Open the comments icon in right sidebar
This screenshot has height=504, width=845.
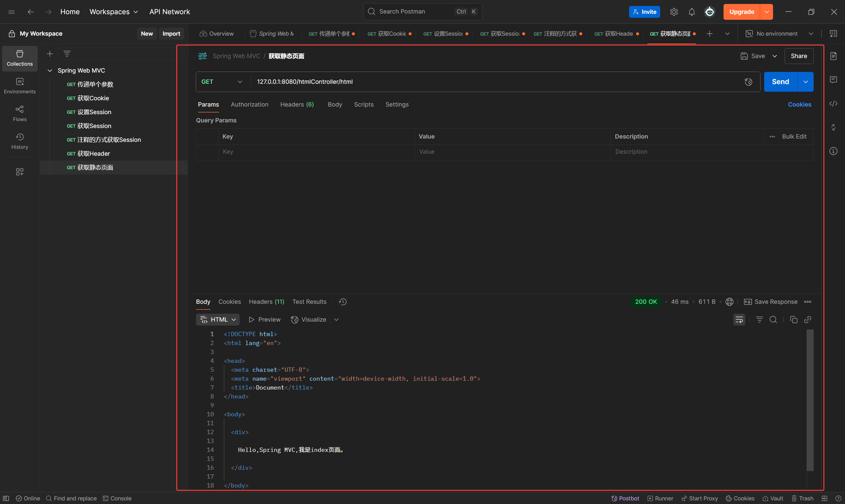point(833,80)
